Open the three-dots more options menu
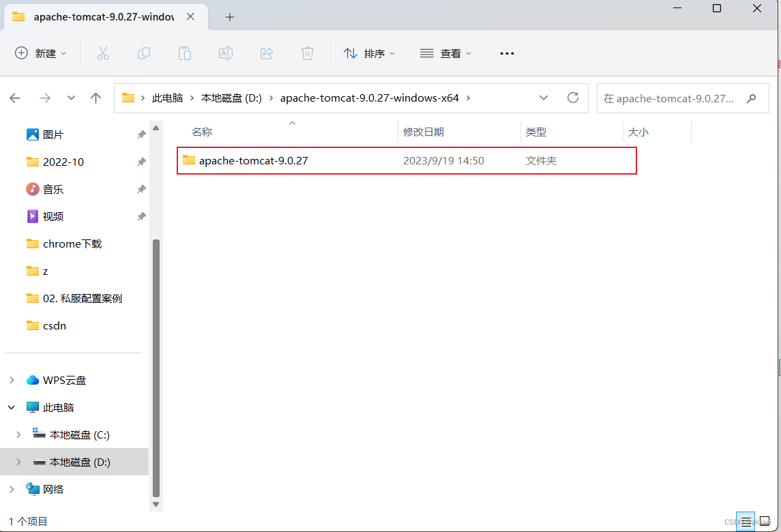The image size is (781, 532). point(507,53)
